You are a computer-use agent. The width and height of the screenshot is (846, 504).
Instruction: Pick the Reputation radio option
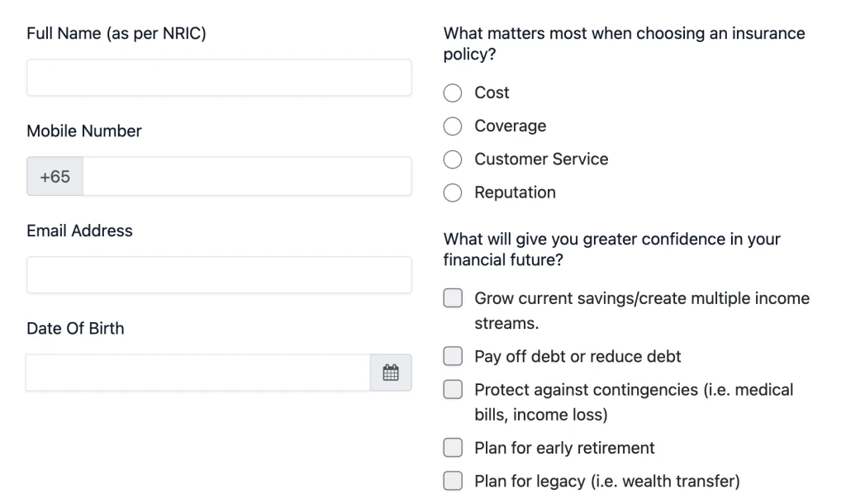(453, 193)
